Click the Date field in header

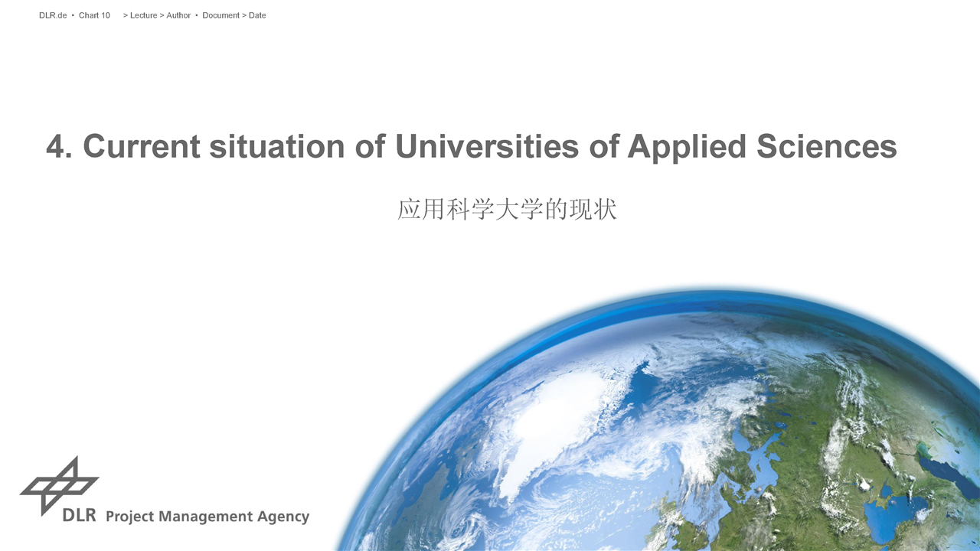tap(257, 15)
